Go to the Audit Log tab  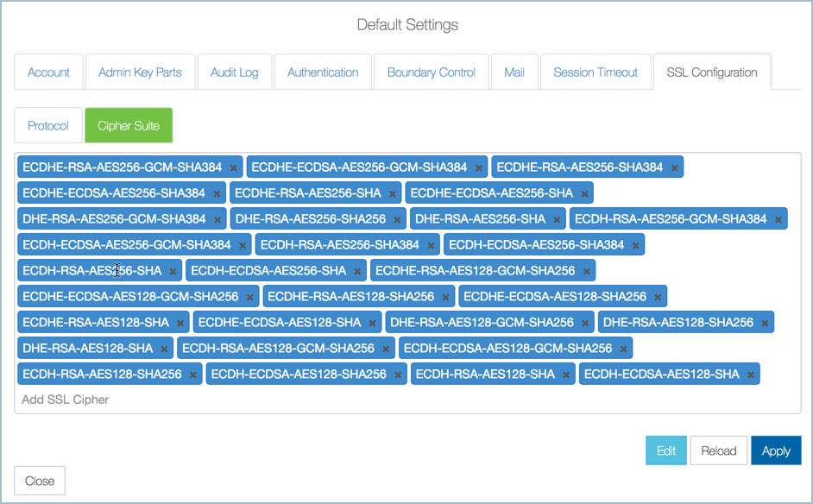click(235, 72)
